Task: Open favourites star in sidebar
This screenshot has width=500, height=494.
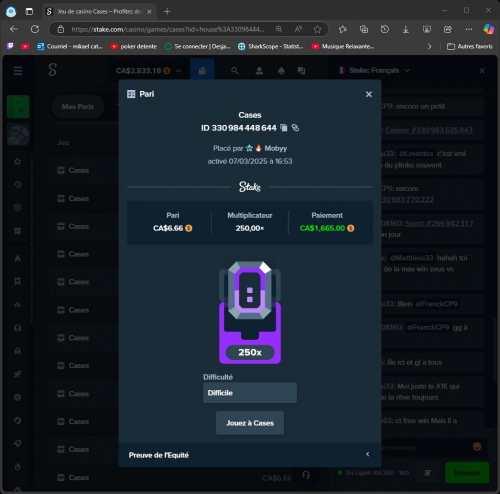Action: [18, 162]
